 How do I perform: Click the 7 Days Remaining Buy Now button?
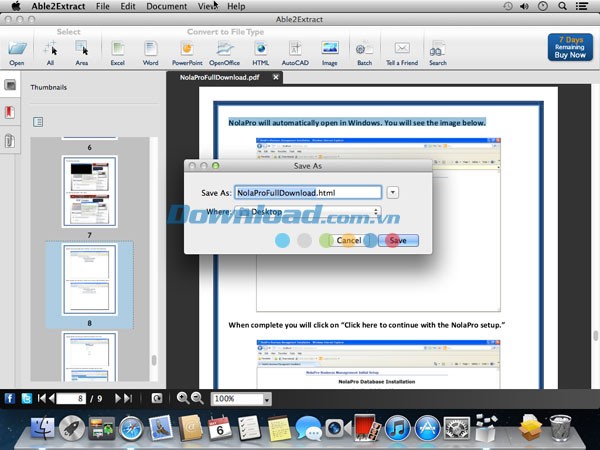(x=570, y=48)
